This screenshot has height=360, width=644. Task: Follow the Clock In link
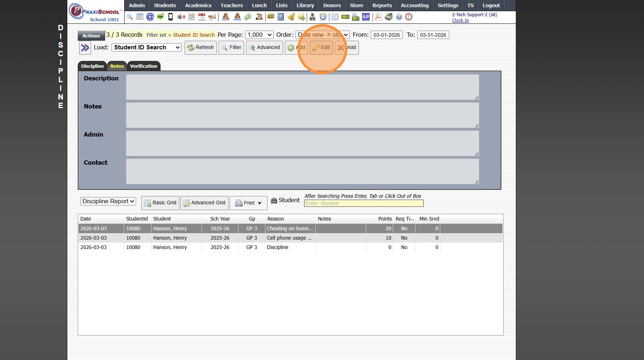[x=460, y=21]
